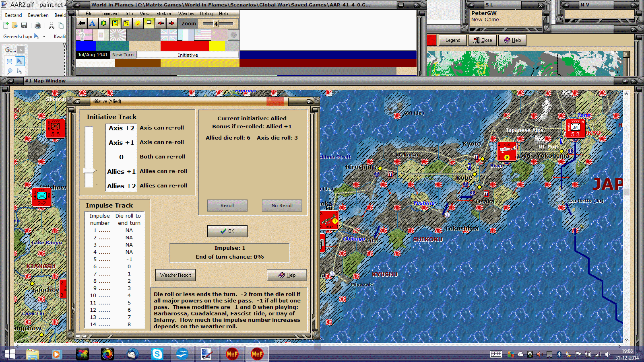Viewport: 644px width, 362px height.
Task: Click the Initiative Track vertical slider handle
Action: click(x=89, y=171)
